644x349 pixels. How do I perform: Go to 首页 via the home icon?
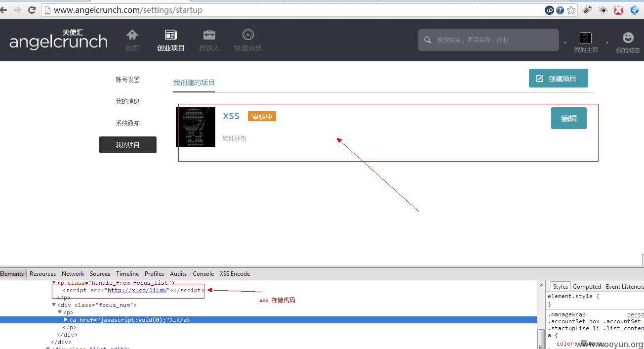pyautogui.click(x=132, y=35)
